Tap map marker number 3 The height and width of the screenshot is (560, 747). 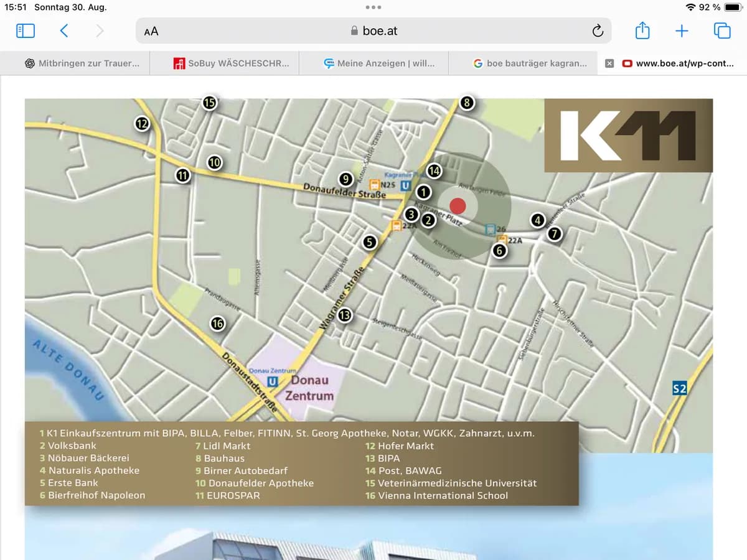(x=411, y=215)
